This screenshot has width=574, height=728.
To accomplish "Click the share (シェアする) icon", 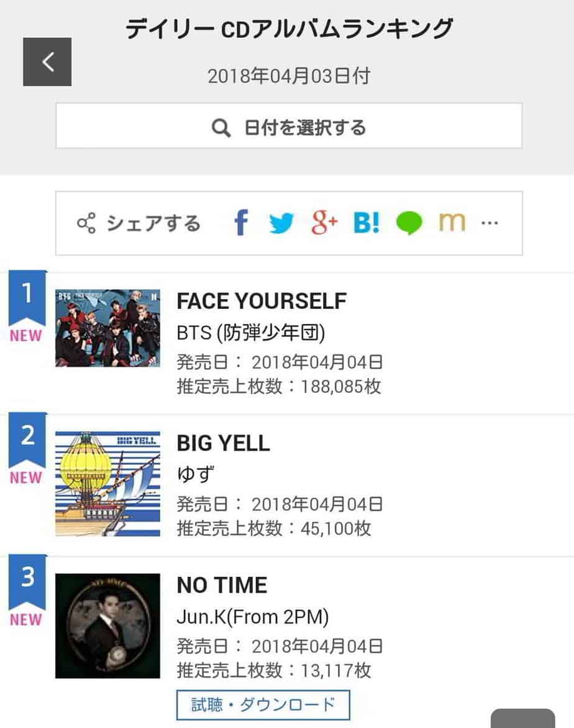I will [86, 223].
